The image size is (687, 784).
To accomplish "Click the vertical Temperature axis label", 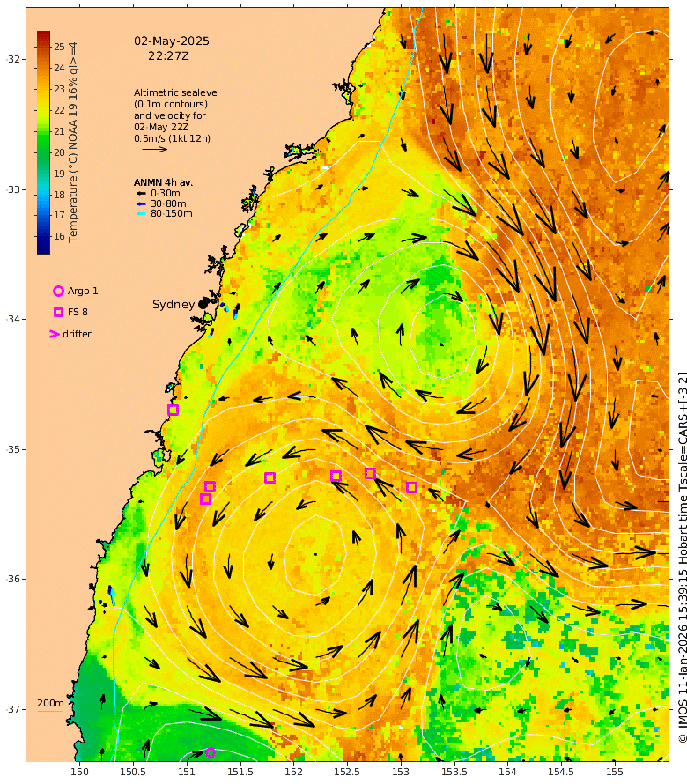I will (x=73, y=142).
